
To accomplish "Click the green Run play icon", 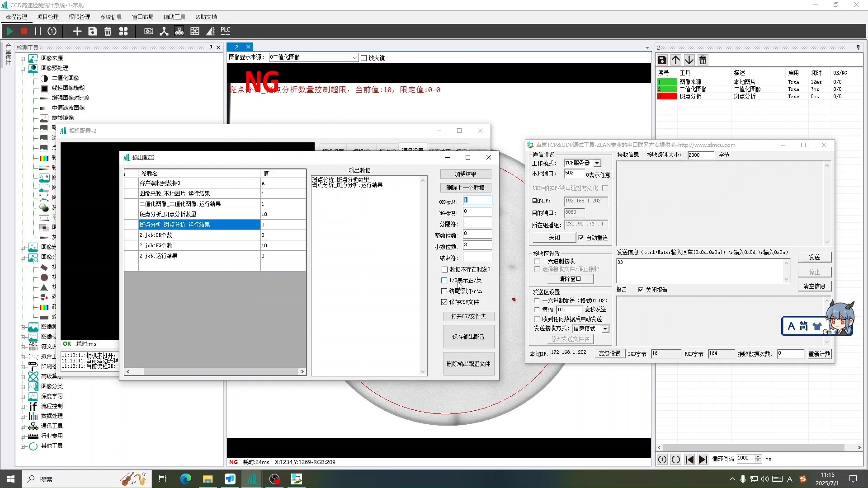I will (x=9, y=31).
